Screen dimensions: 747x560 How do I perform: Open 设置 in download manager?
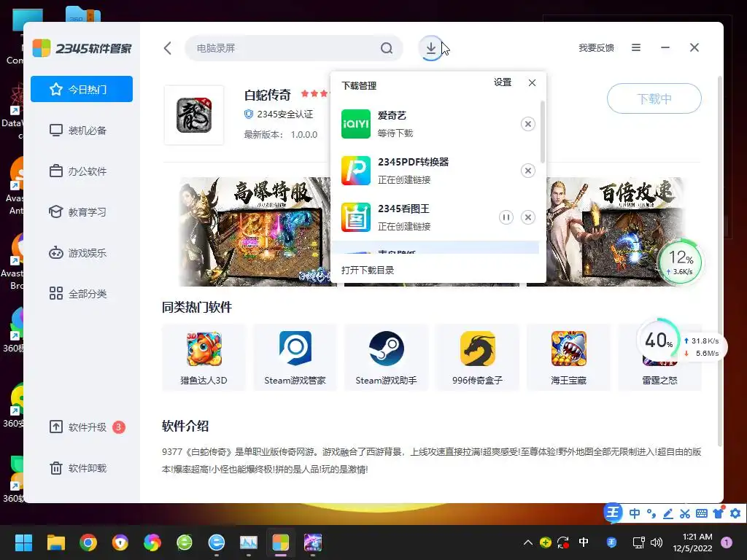pyautogui.click(x=503, y=82)
